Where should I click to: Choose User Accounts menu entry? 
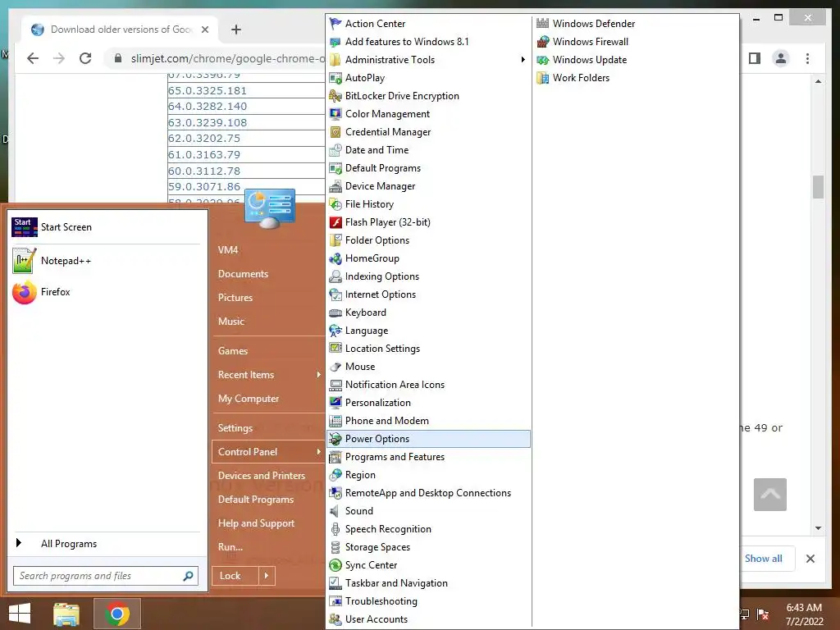point(428,619)
